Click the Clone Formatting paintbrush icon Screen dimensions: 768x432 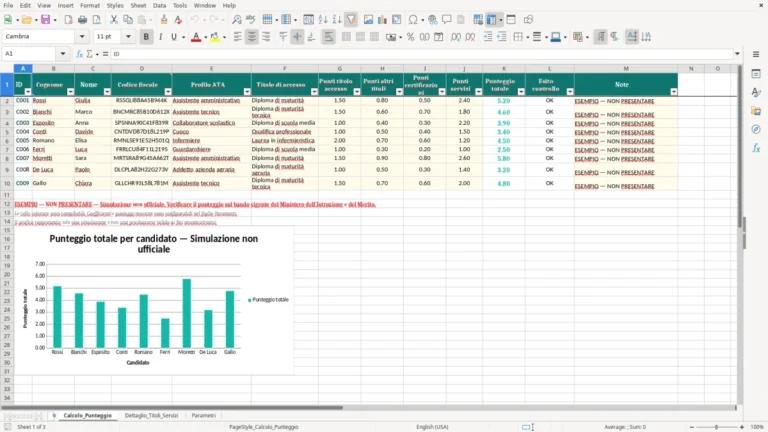coord(164,20)
